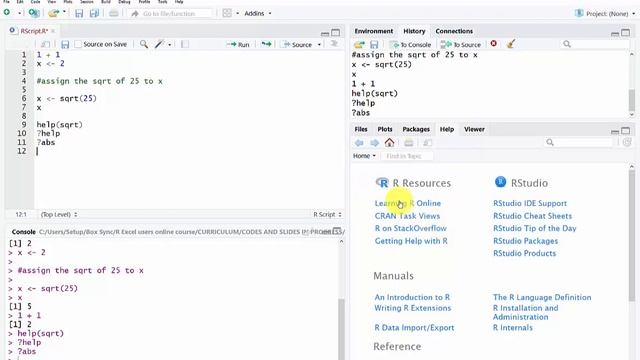Click the broom Clear History icon
640x360 pixels.
tap(511, 43)
